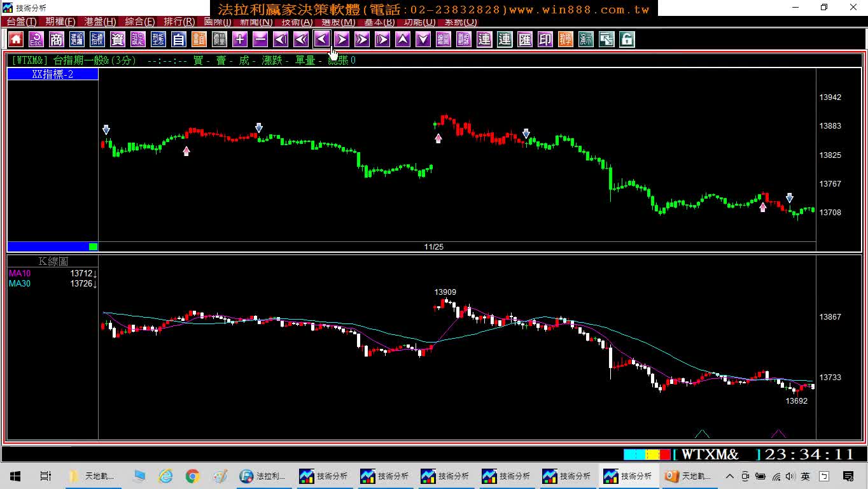
Task: Click the upward triangle toolbar arrow
Action: coord(403,39)
